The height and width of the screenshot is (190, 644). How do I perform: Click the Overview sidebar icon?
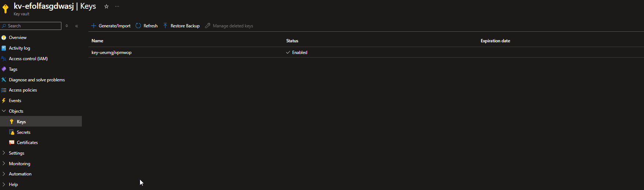4,38
